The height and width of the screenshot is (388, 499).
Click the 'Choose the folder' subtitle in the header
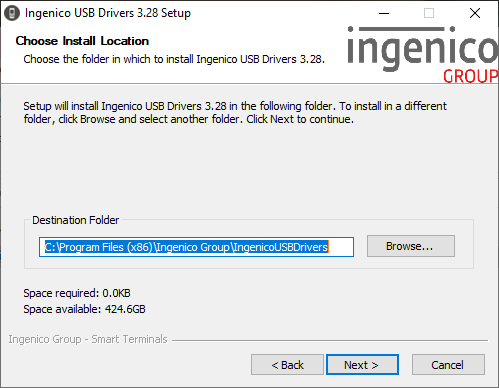174,59
